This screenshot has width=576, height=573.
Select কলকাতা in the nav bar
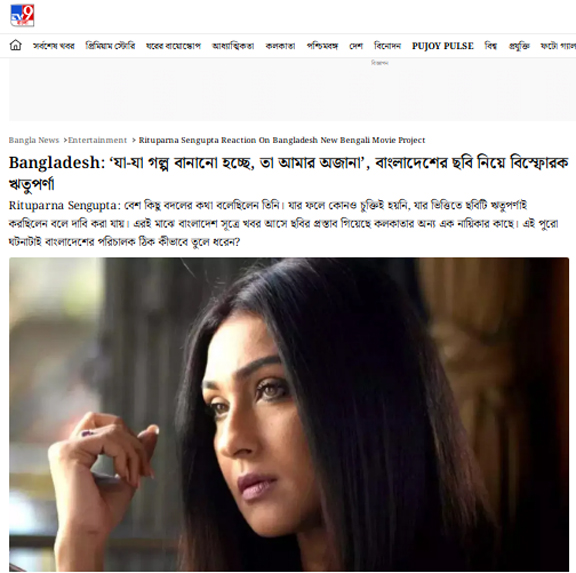click(280, 46)
